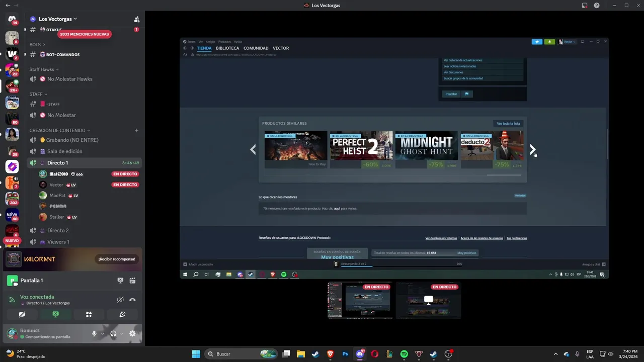Mute the microphone in user panel
This screenshot has width=644, height=362.
(x=94, y=333)
